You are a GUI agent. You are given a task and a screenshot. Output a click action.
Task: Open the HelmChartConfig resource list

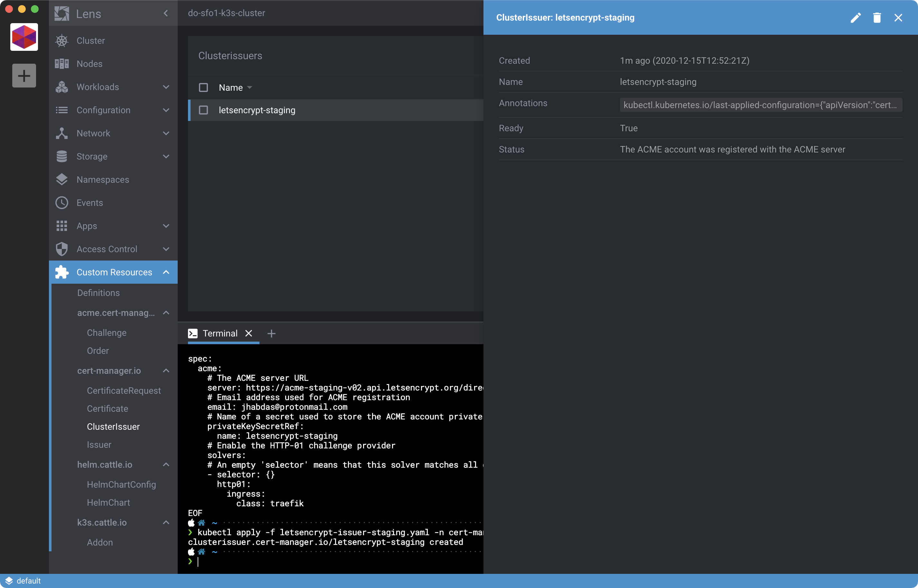[121, 484]
